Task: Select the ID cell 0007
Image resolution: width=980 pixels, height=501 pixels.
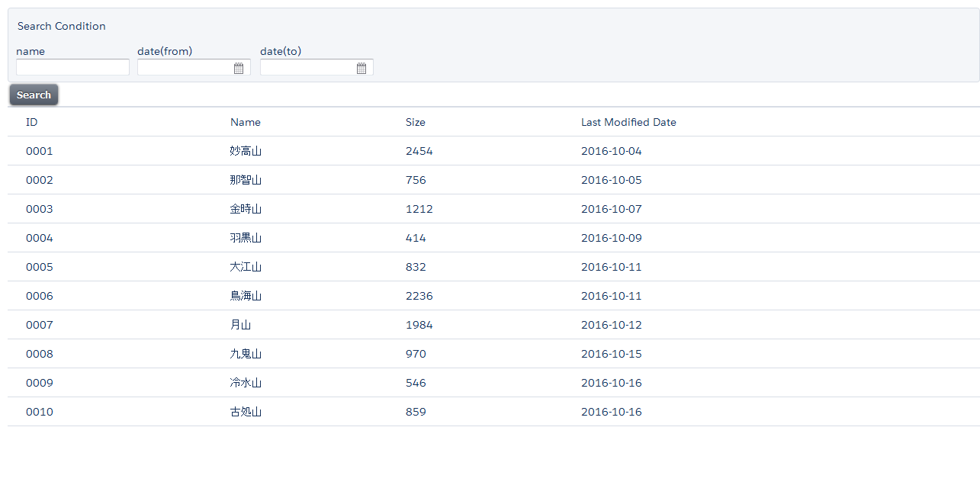Action: click(40, 325)
